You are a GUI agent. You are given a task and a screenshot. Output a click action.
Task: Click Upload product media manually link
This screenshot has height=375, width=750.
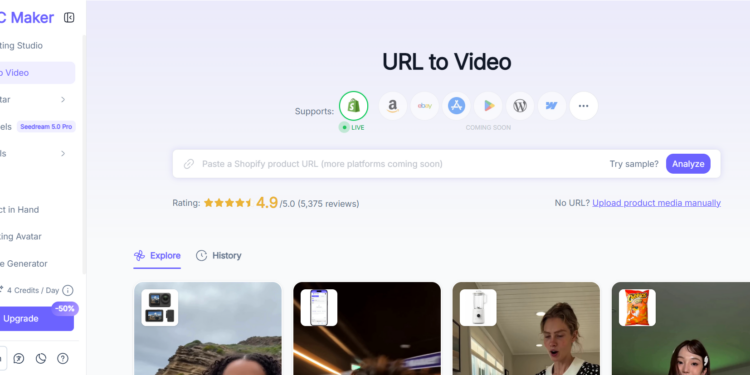click(656, 203)
